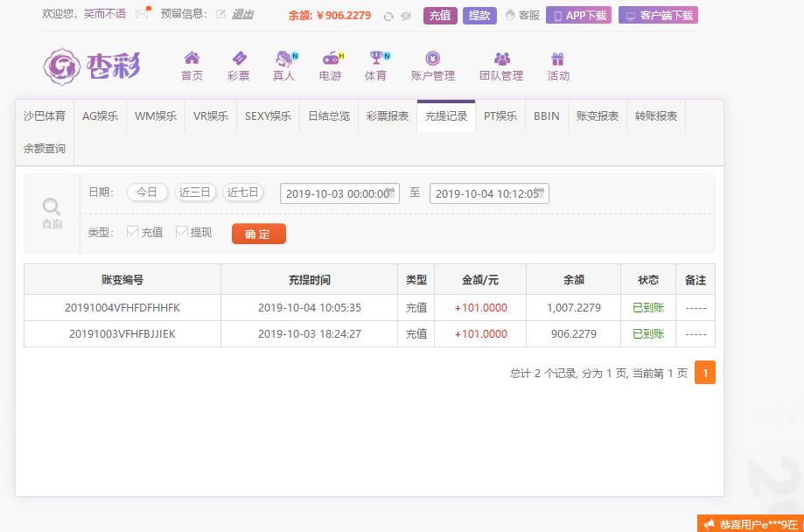Screen dimensions: 804x532
Task: Click 已到账 status in 18:24:27 row
Action: tap(648, 334)
